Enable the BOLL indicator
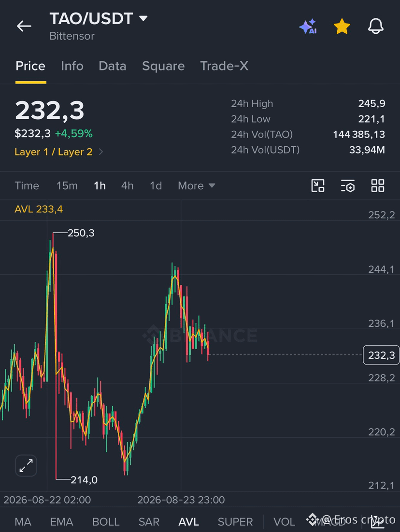 (106, 521)
